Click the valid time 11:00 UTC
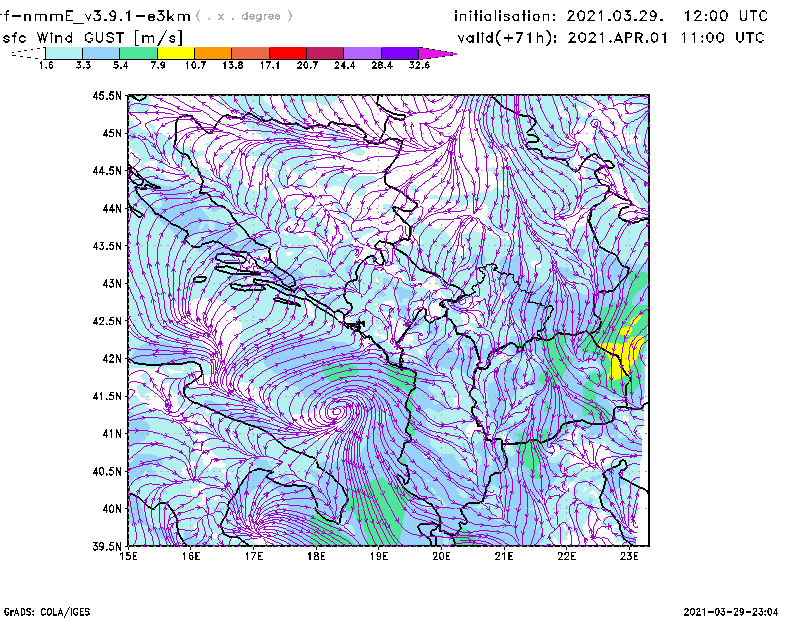Screen dimensions: 800x618 tap(723, 38)
